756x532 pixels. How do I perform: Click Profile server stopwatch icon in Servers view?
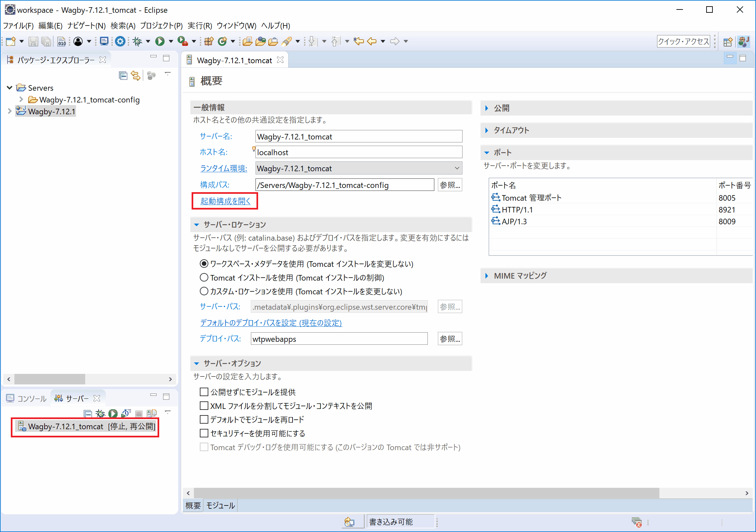126,413
